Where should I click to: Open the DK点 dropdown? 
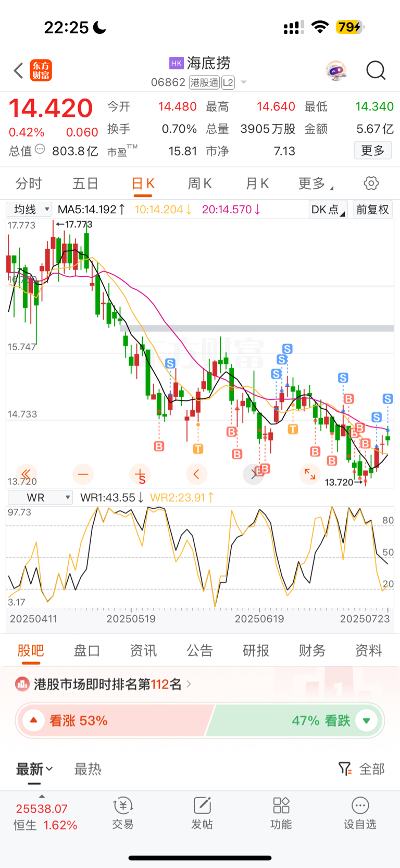click(x=328, y=210)
